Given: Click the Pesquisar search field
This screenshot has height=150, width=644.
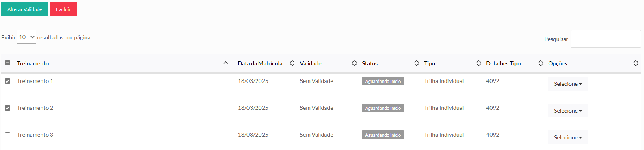Looking at the screenshot, I should tap(605, 39).
